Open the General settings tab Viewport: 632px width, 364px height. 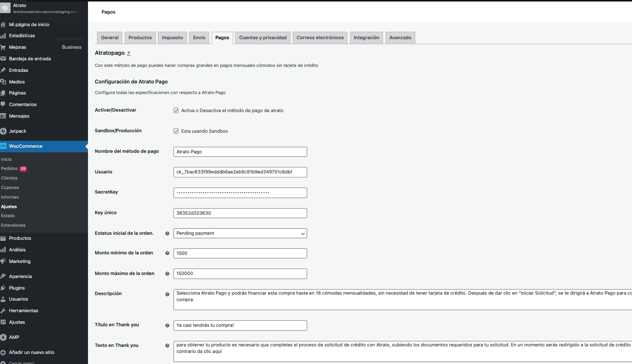coord(110,38)
